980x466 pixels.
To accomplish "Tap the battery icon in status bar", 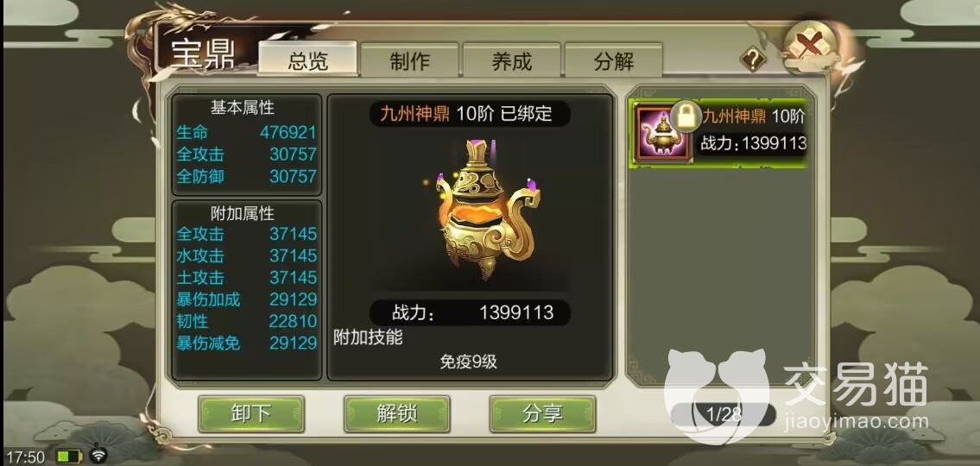I will tap(70, 456).
